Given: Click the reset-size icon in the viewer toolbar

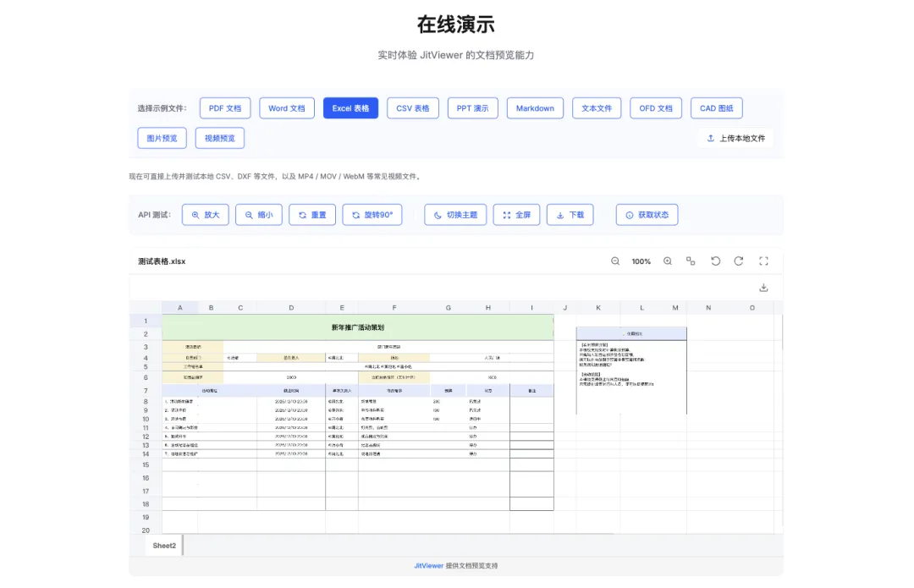Looking at the screenshot, I should click(691, 261).
